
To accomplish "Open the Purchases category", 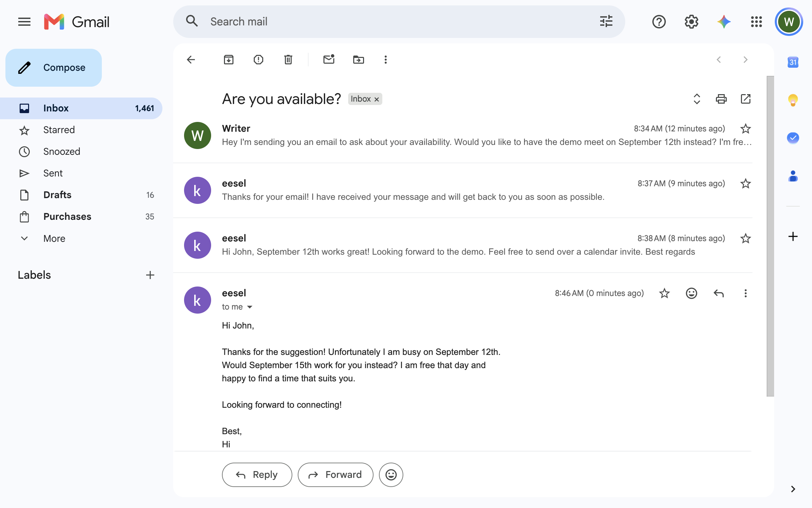I will point(81,216).
